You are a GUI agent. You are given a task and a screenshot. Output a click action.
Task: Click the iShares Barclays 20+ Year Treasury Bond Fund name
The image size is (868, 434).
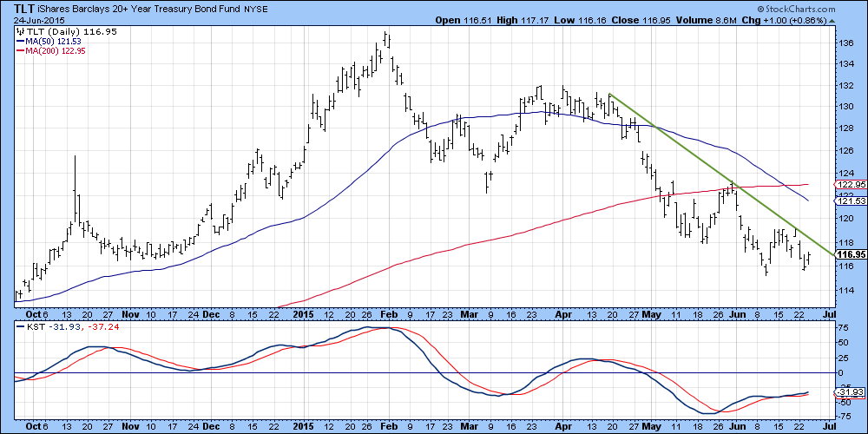pos(140,10)
